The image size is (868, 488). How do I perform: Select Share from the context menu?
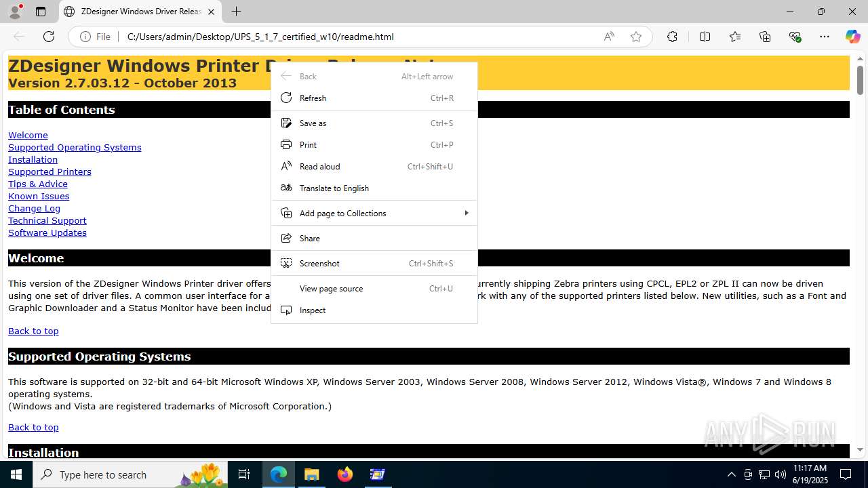374,238
